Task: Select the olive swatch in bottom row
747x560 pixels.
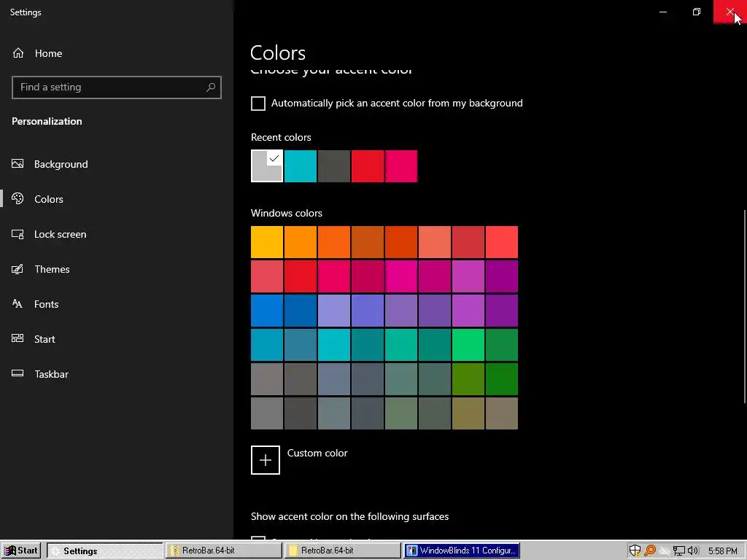Action: [x=468, y=413]
